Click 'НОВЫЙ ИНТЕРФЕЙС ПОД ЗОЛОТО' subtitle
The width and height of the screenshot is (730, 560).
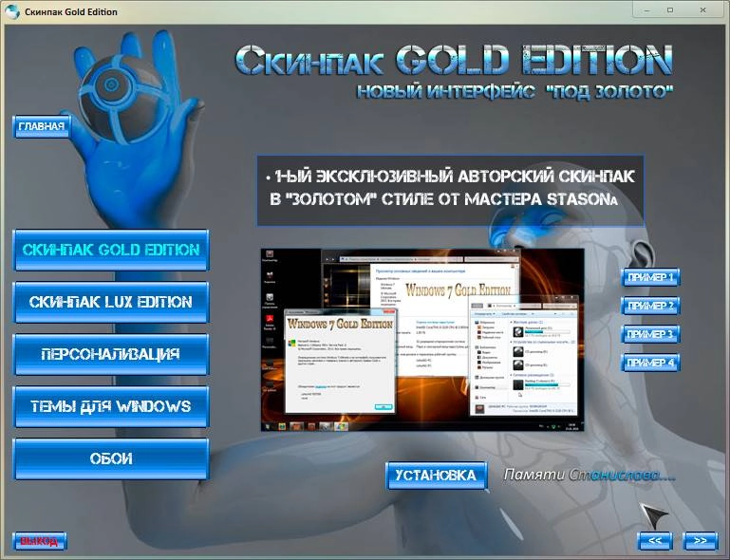(515, 92)
